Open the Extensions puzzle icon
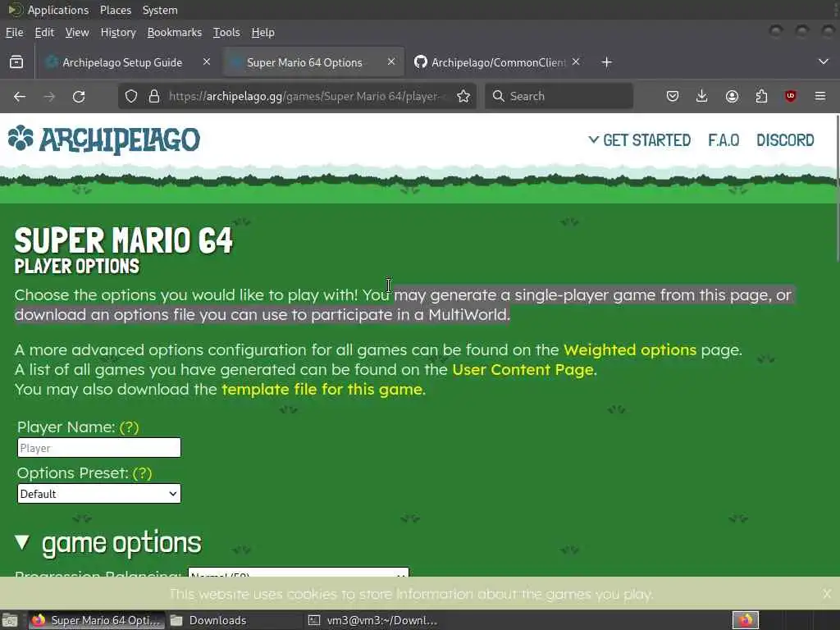Viewport: 840px width, 630px height. pos(761,97)
